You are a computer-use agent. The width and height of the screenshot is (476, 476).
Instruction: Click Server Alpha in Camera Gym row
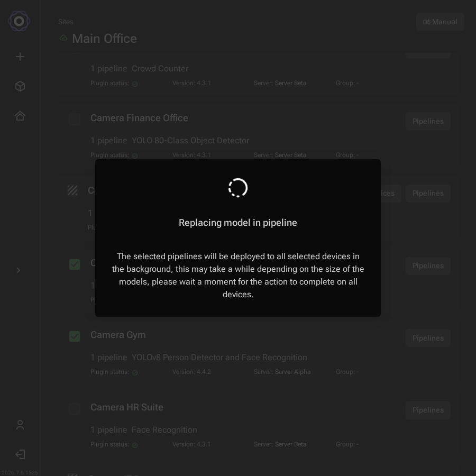(x=292, y=372)
